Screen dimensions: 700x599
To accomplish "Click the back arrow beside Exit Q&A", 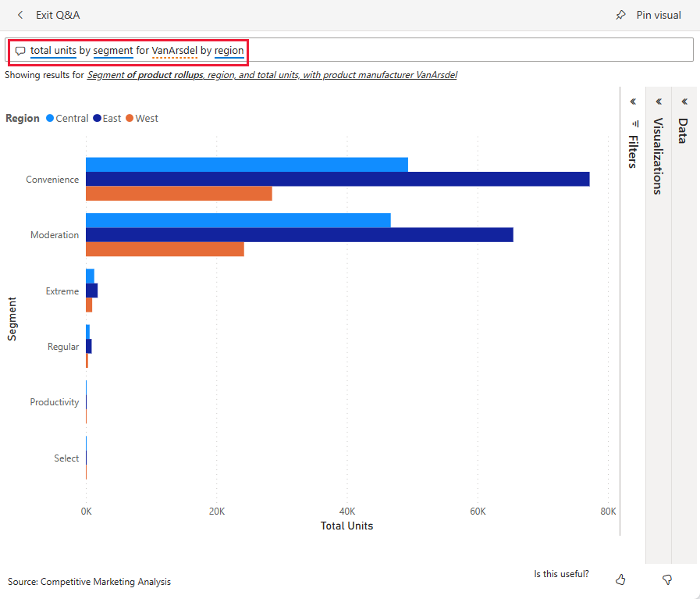I will (x=20, y=15).
